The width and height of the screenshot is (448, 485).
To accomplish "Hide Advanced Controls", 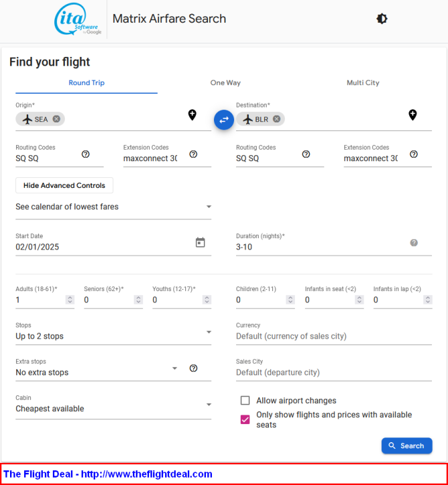I will [x=64, y=185].
